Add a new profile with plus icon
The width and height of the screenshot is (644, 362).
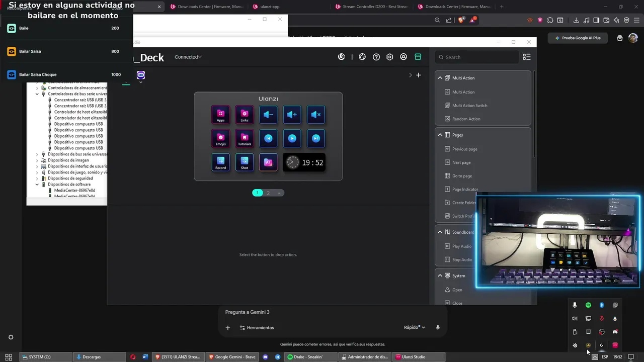(418, 75)
